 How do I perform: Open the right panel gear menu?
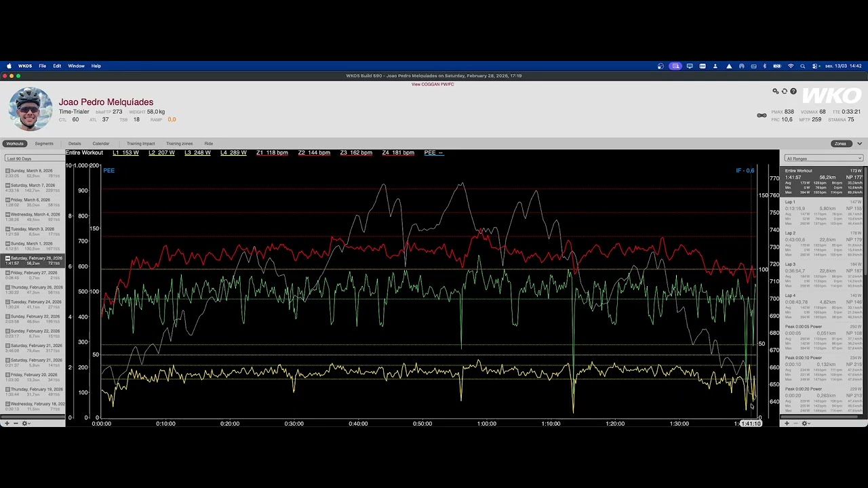(x=806, y=424)
